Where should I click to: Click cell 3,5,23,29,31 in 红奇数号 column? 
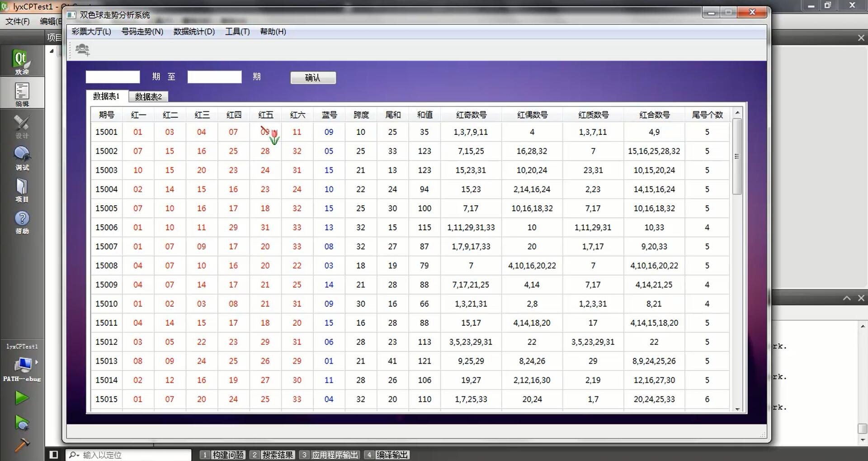471,342
